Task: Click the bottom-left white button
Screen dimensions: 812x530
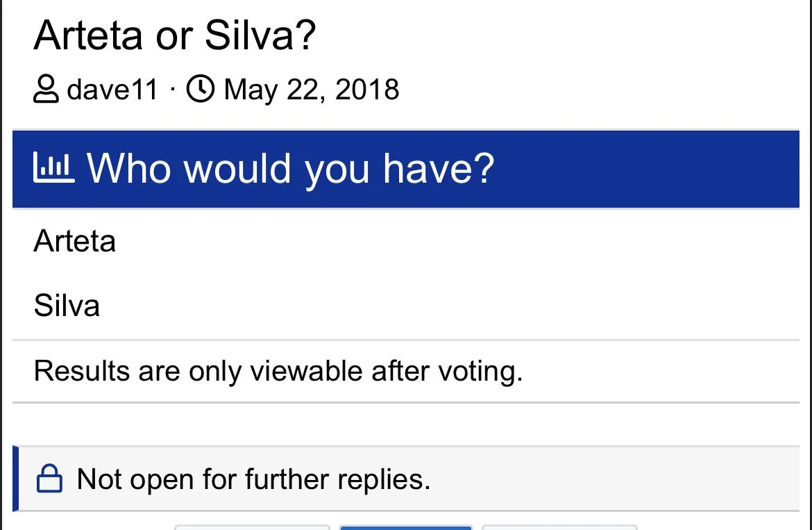Action: click(251, 527)
